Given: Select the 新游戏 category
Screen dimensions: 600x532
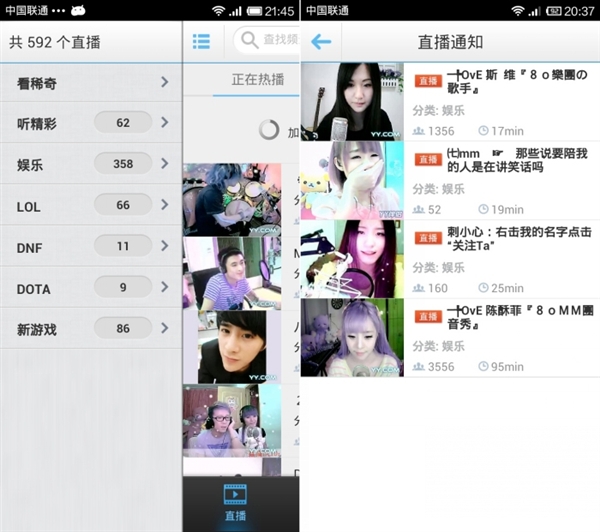Looking at the screenshot, I should point(90,328).
